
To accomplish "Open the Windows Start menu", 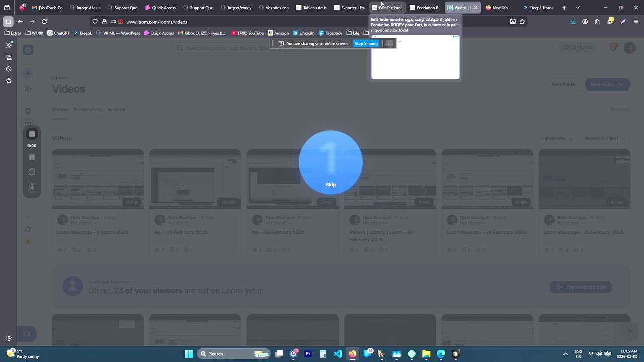I will pos(189,354).
